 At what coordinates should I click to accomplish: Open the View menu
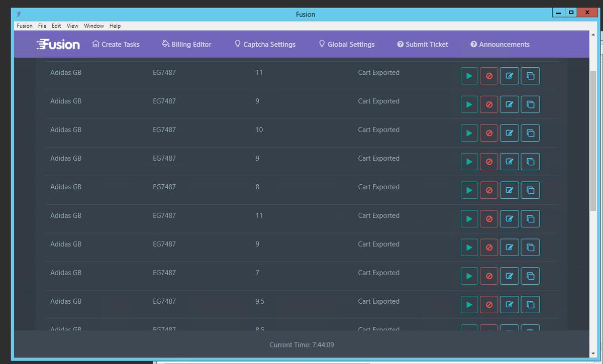pos(72,26)
